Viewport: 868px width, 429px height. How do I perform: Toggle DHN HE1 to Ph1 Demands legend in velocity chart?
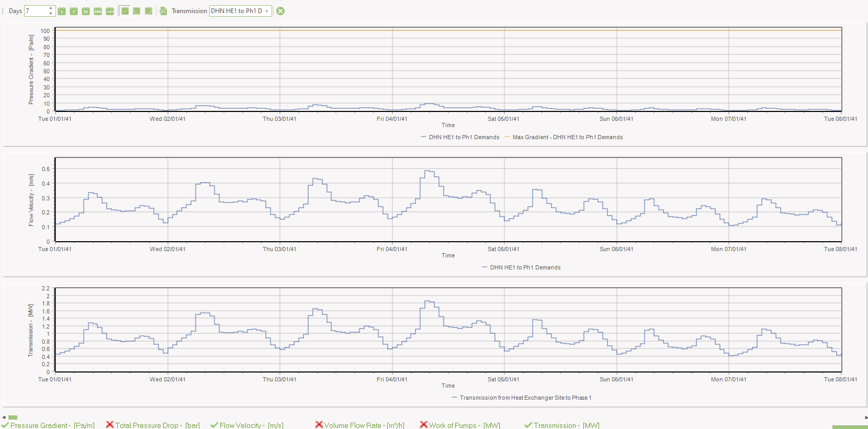[522, 267]
